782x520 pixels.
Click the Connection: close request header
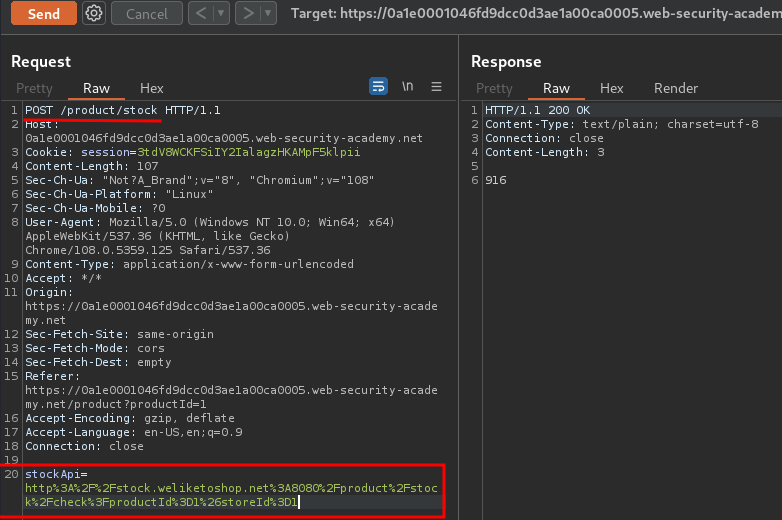(84, 446)
